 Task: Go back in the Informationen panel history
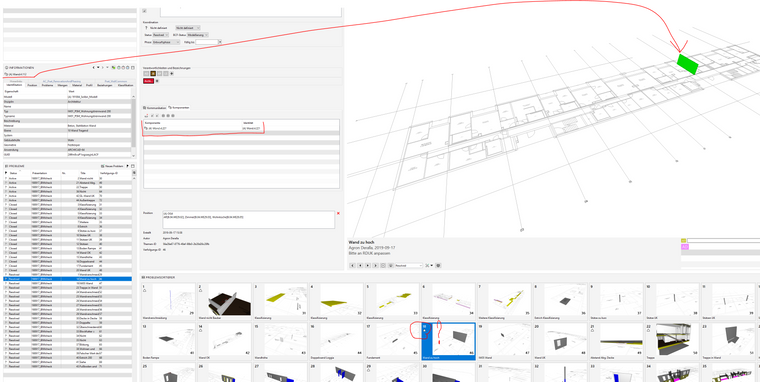point(94,67)
